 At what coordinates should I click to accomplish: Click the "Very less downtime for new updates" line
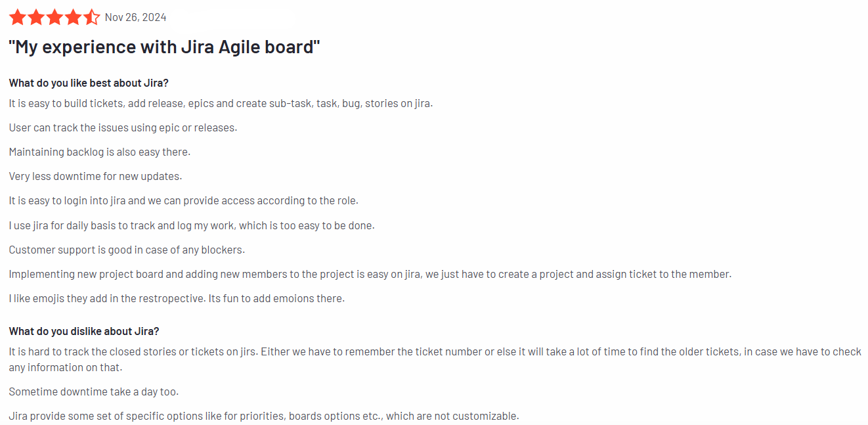click(x=95, y=176)
